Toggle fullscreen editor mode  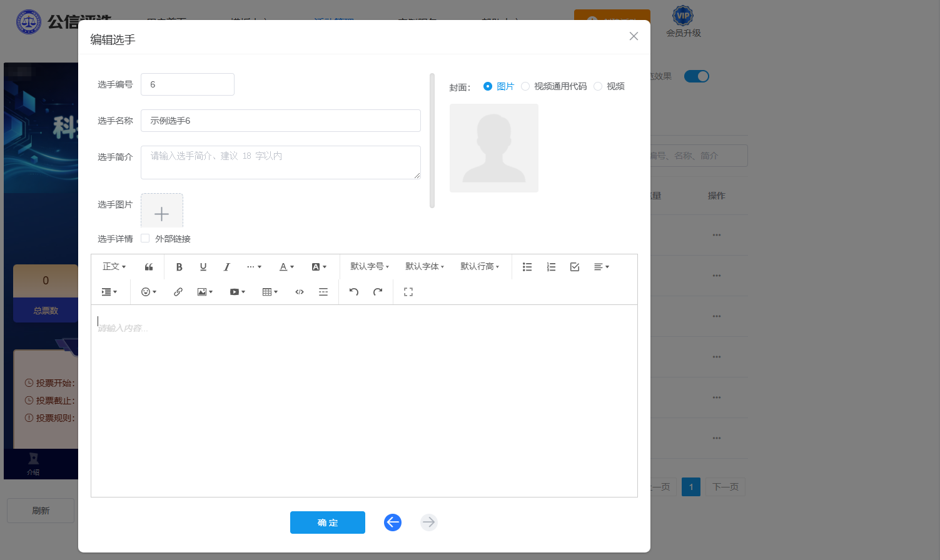point(408,292)
